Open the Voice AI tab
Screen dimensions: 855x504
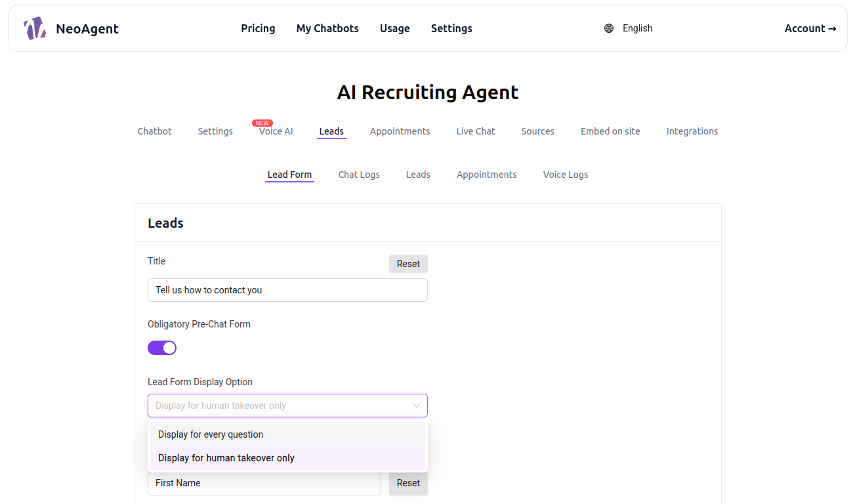(x=275, y=131)
